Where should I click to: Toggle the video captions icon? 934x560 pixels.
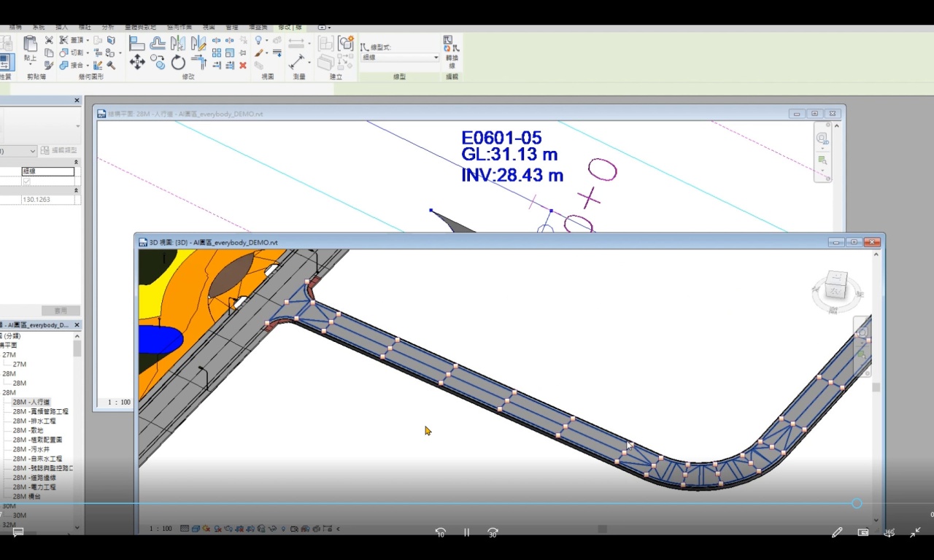[x=18, y=532]
